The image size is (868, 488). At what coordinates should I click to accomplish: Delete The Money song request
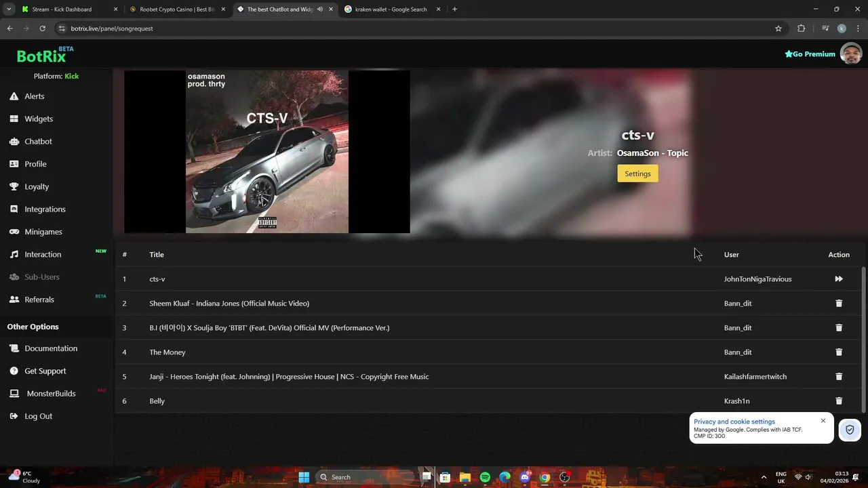click(x=839, y=352)
